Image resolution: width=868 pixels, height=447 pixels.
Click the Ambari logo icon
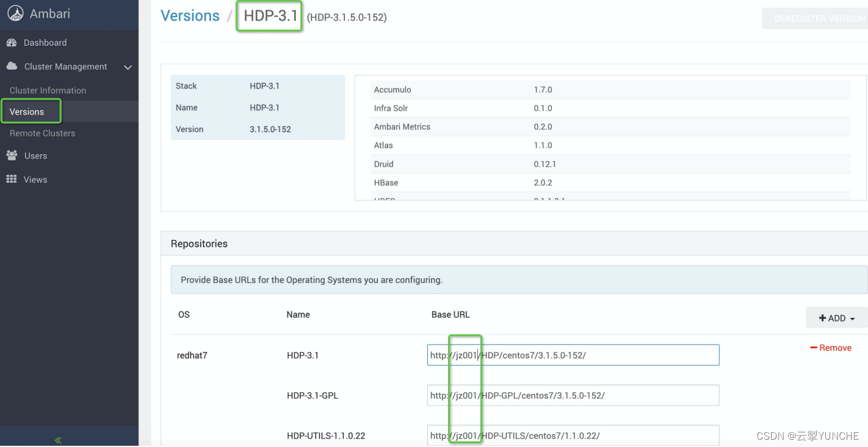pos(15,13)
